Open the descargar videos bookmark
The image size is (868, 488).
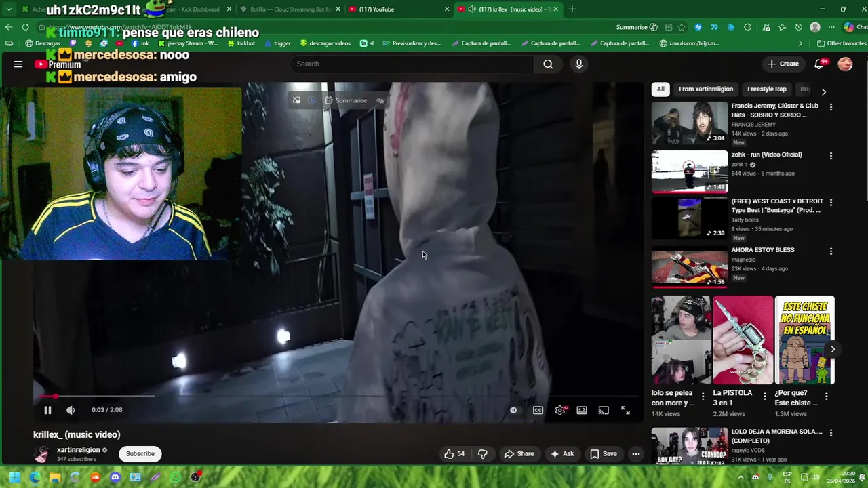(325, 43)
